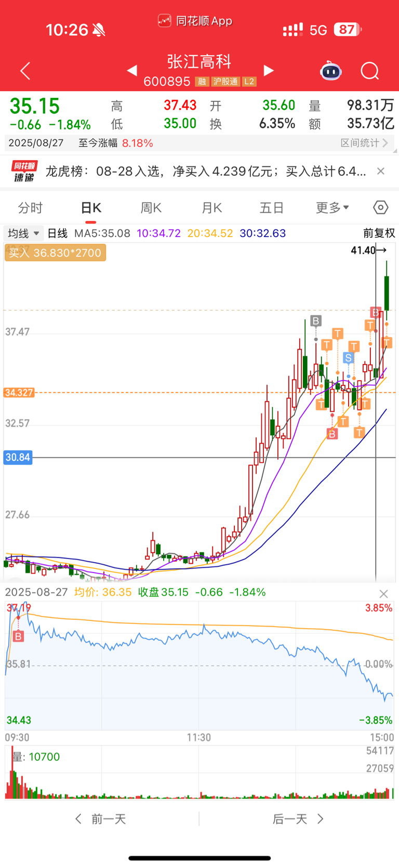Tap the 34.327 cost line label
The image size is (399, 868).
(x=19, y=393)
